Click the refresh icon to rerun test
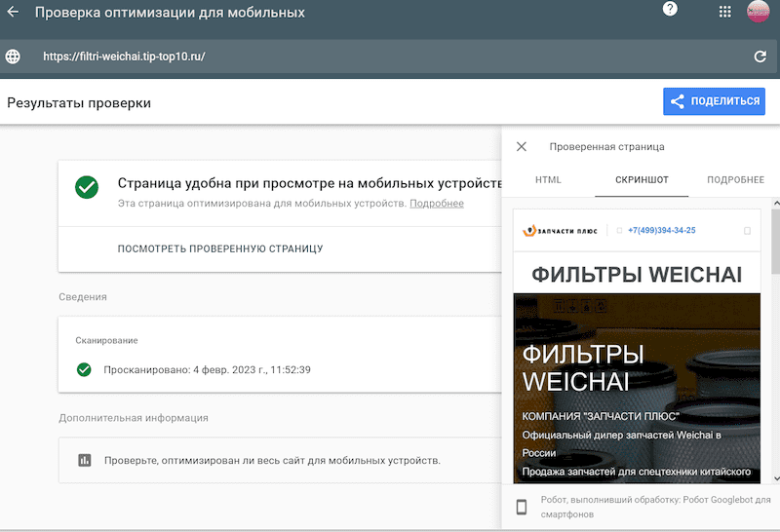The image size is (780, 532). coord(760,57)
